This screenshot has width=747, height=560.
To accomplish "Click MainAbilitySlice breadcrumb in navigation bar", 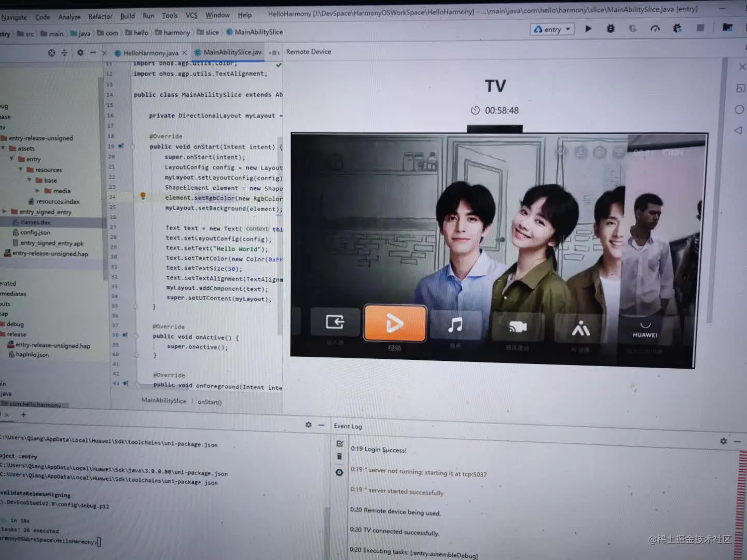I will pos(258,32).
